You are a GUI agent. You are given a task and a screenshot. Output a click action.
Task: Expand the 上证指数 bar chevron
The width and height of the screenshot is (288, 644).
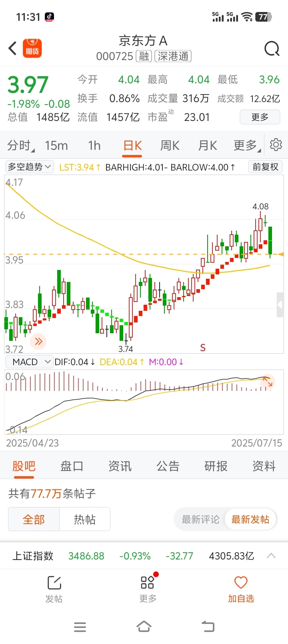(x=271, y=555)
